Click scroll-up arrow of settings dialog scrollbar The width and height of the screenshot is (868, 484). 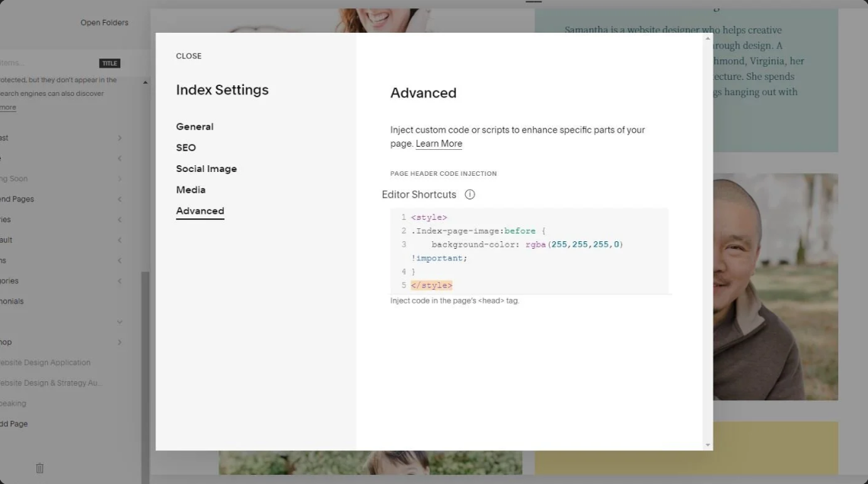tap(707, 38)
